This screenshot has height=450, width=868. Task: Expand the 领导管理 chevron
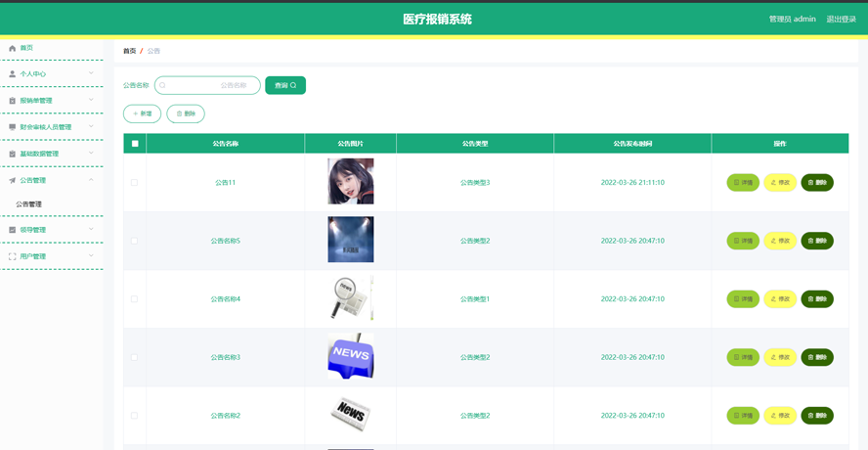(x=91, y=229)
